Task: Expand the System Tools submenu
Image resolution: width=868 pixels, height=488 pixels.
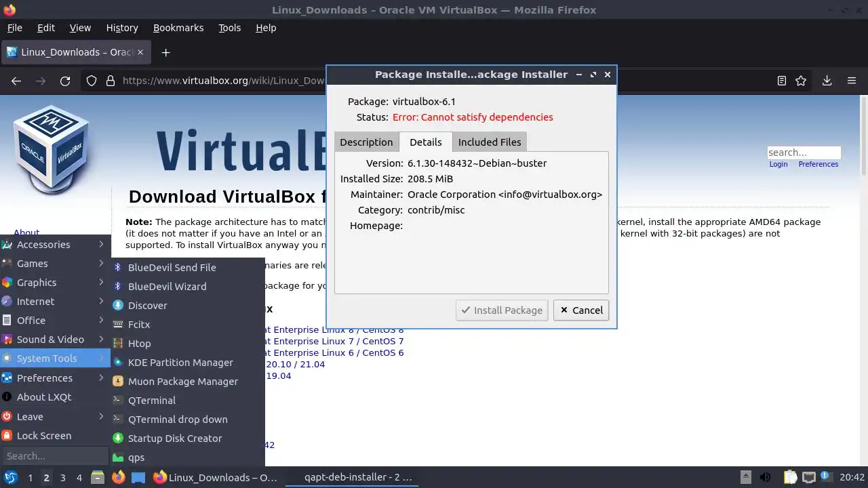Action: coord(55,359)
